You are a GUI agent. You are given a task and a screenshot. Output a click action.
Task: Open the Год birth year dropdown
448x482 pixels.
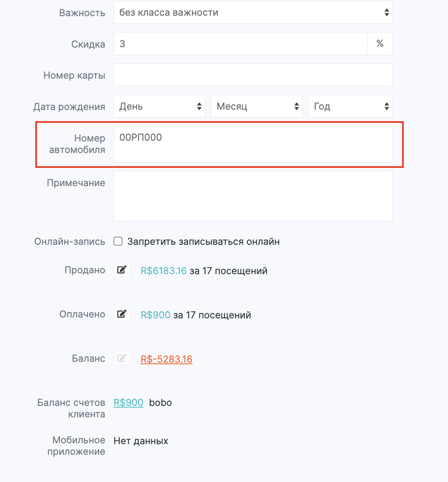pos(350,106)
